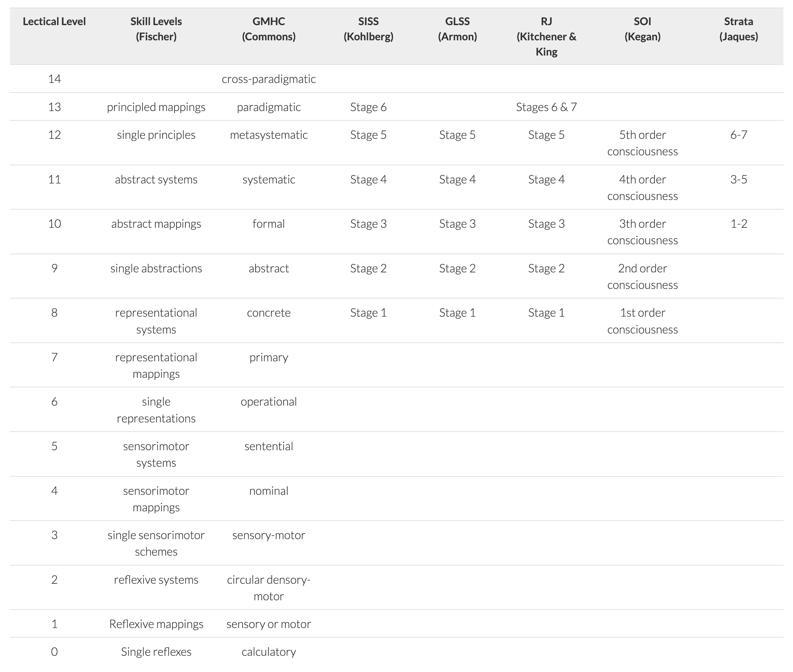This screenshot has height=672, width=793.
Task: Select the SISS (Kohlberg) header
Action: (368, 29)
